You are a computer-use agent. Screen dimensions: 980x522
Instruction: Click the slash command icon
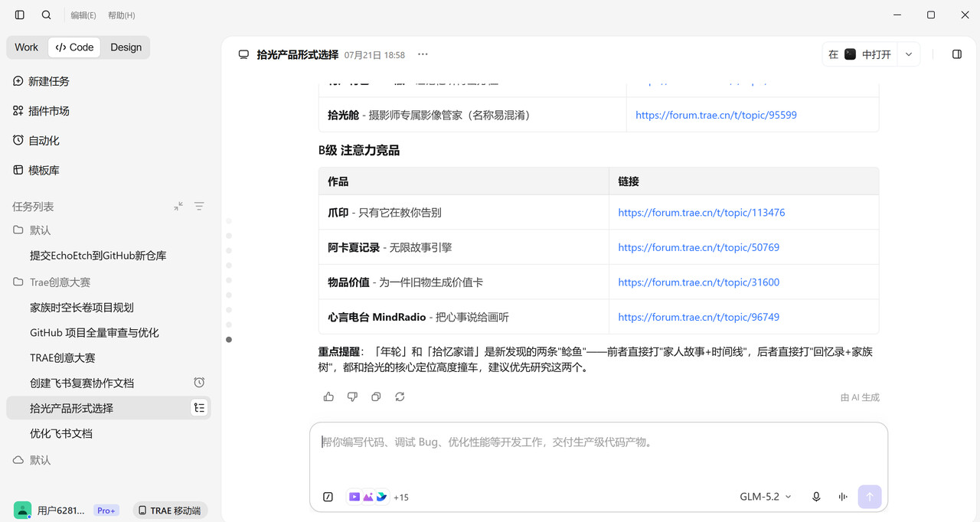coord(328,497)
